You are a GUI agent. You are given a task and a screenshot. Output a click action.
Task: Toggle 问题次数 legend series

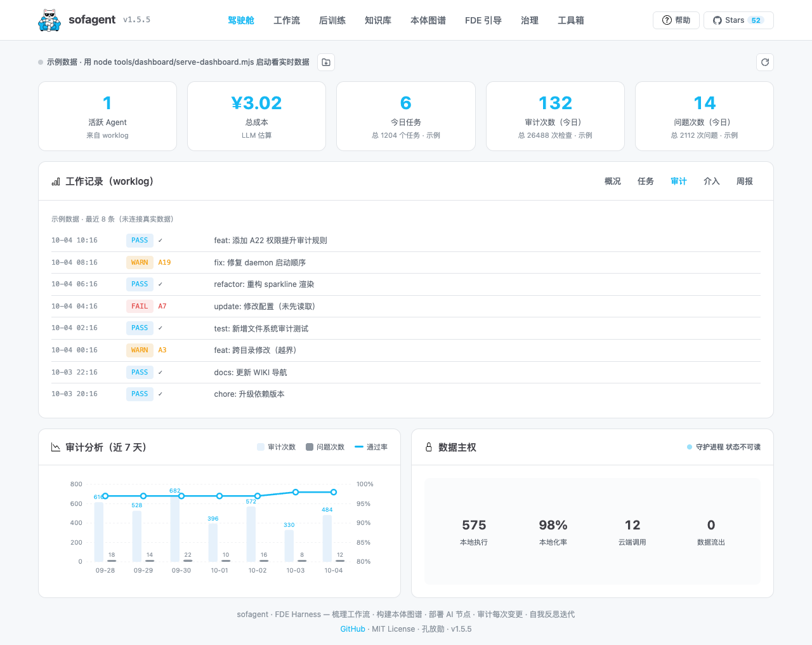[325, 448]
